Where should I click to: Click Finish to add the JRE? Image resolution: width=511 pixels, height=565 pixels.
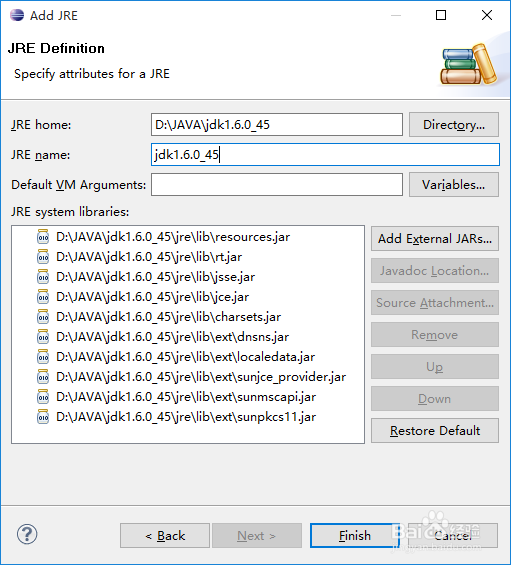355,535
